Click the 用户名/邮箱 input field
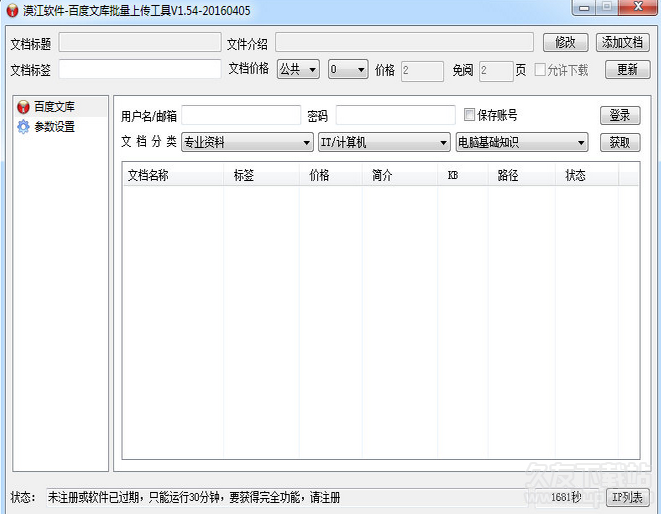The width and height of the screenshot is (661, 514). 241,115
